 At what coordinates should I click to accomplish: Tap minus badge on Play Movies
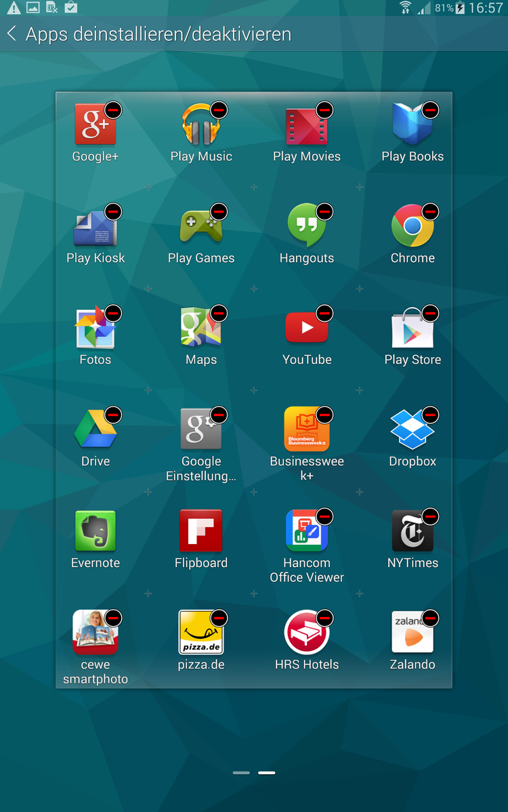(x=324, y=110)
